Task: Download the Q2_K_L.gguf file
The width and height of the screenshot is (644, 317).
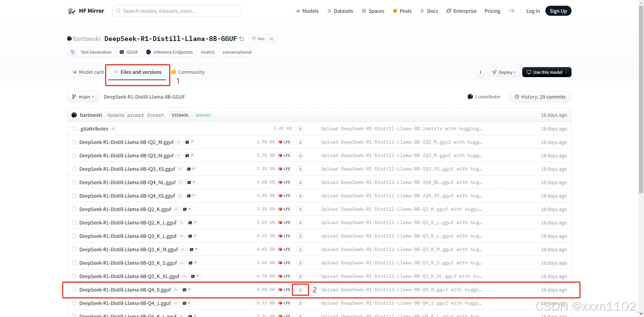Action: tap(300, 222)
